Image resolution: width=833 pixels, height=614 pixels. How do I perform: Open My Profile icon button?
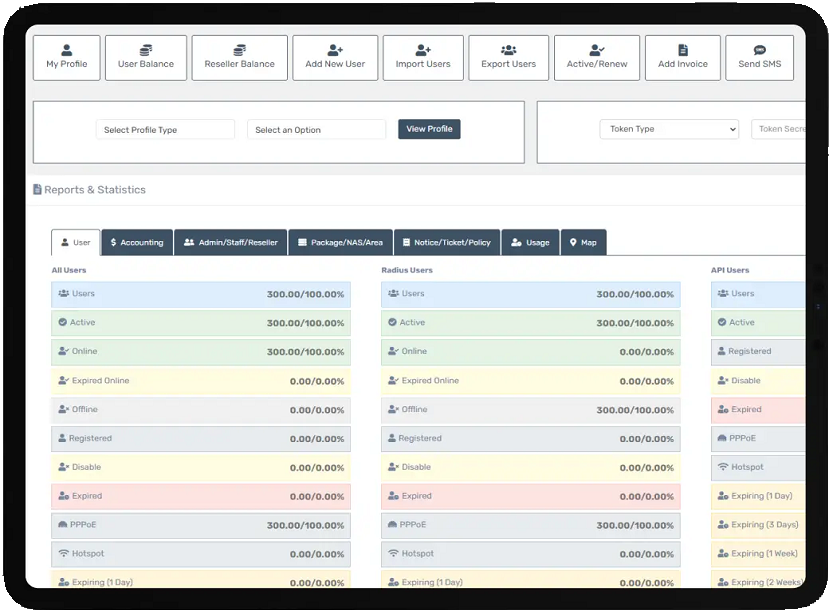67,50
